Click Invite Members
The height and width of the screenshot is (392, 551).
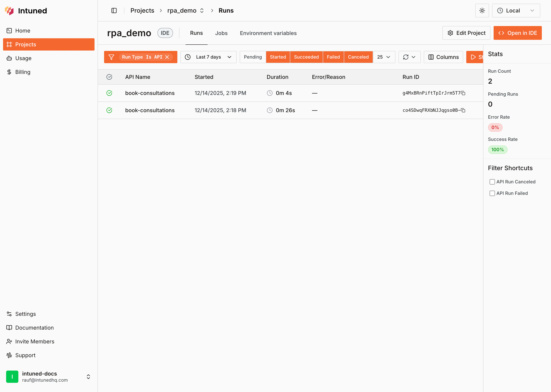49,341
